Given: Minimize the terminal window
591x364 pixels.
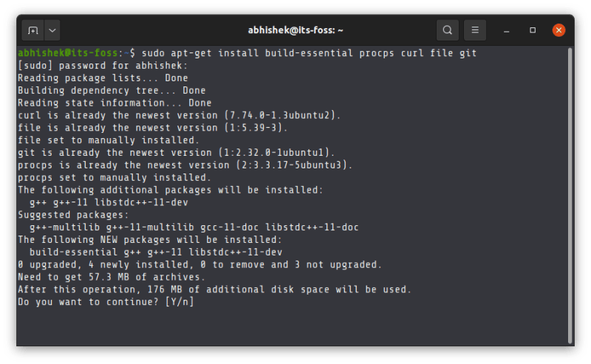Looking at the screenshot, I should point(506,30).
